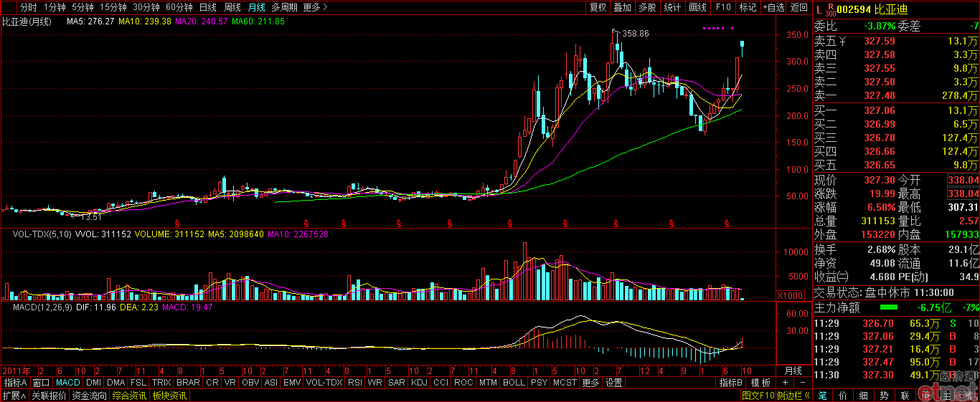Switch to the 日线 daily chart
980x402 pixels.
(207, 7)
